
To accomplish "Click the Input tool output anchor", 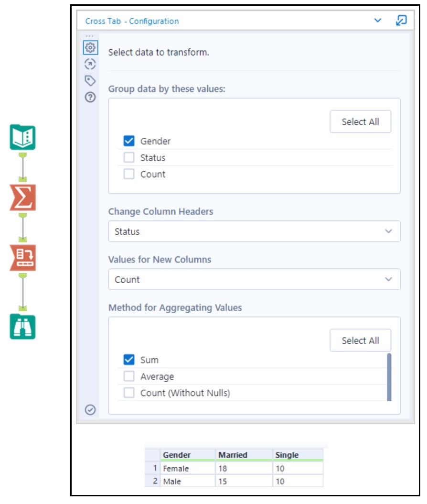I will 22,155.
